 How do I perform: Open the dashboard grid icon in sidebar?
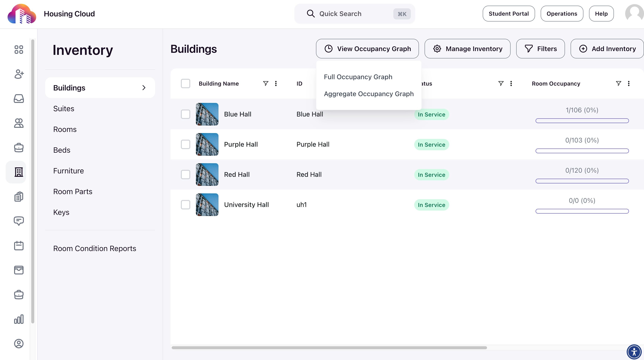click(19, 50)
